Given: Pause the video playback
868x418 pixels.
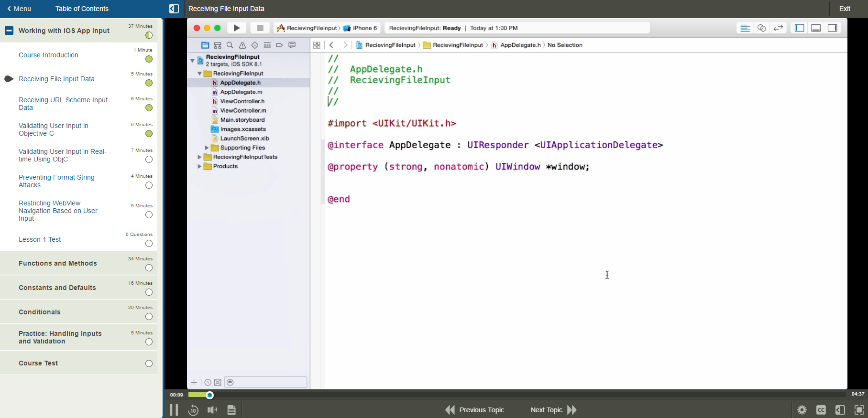Looking at the screenshot, I should (x=174, y=410).
